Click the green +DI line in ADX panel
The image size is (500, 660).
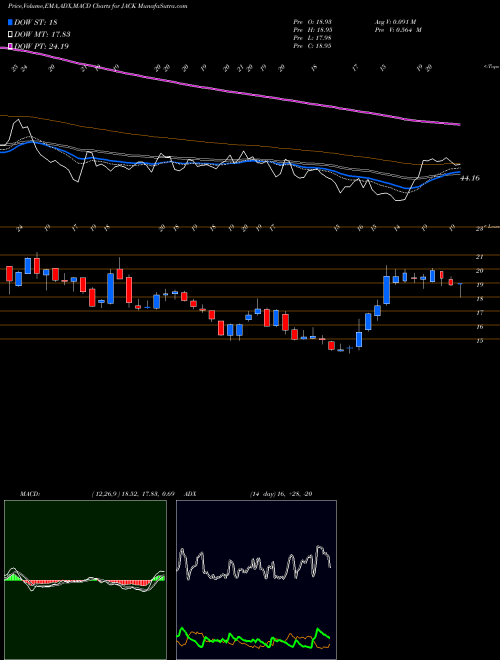tap(253, 640)
